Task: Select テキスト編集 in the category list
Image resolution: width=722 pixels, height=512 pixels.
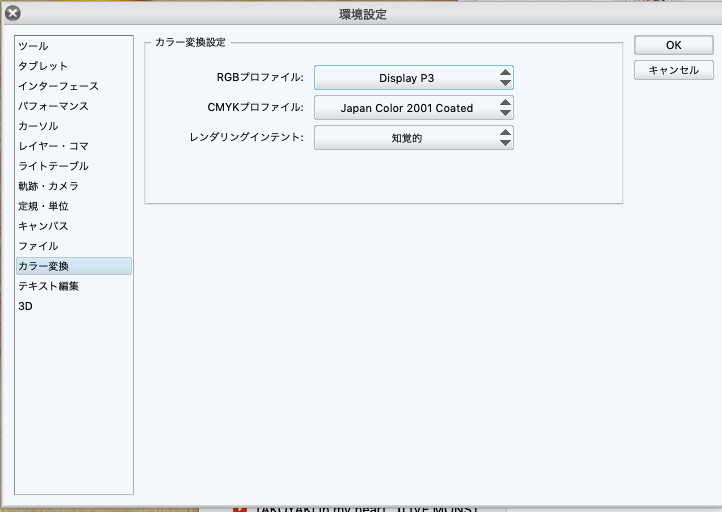Action: 74,286
